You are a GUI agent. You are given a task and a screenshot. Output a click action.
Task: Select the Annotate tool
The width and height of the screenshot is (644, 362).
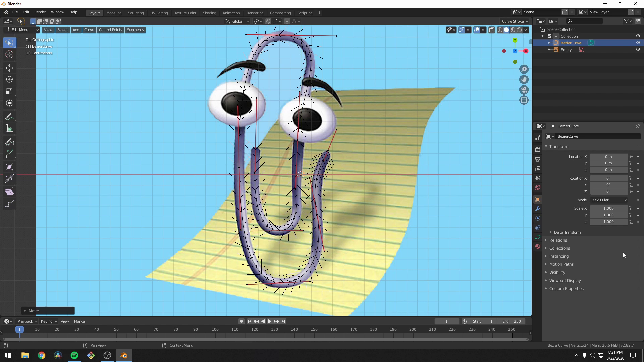click(x=9, y=117)
